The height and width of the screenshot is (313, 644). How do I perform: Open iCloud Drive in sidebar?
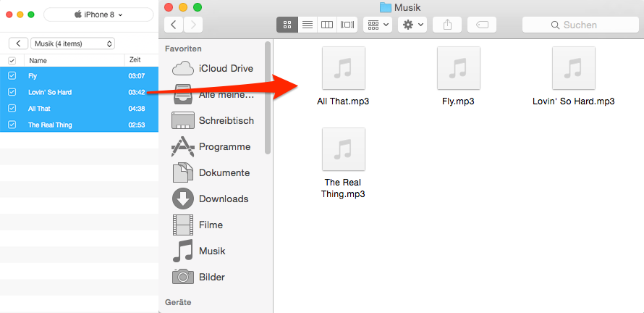pos(212,68)
